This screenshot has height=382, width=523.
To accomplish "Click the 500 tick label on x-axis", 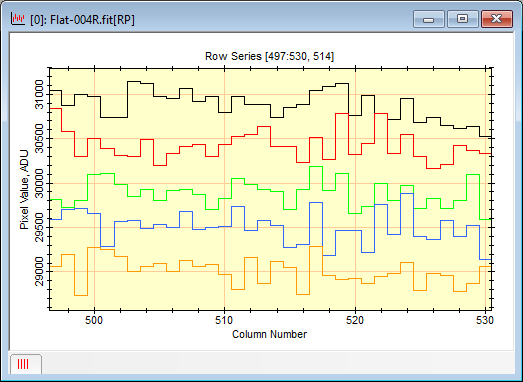I will pyautogui.click(x=94, y=320).
